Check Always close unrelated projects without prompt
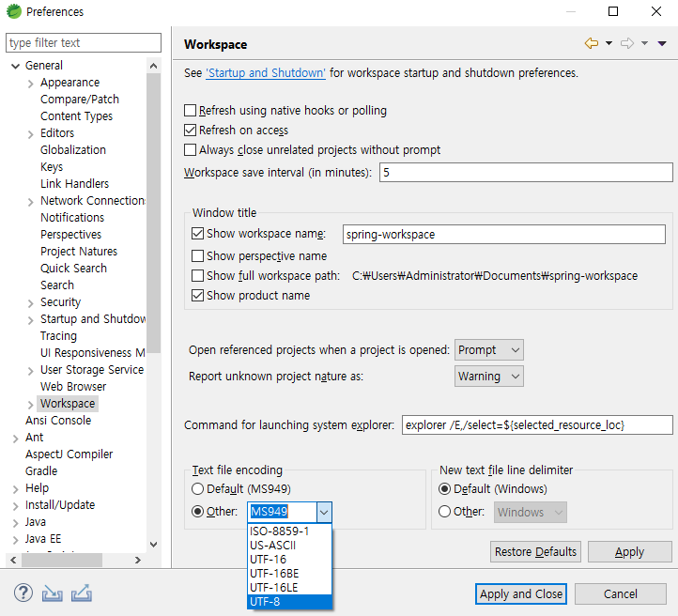The width and height of the screenshot is (678, 616). coord(190,150)
